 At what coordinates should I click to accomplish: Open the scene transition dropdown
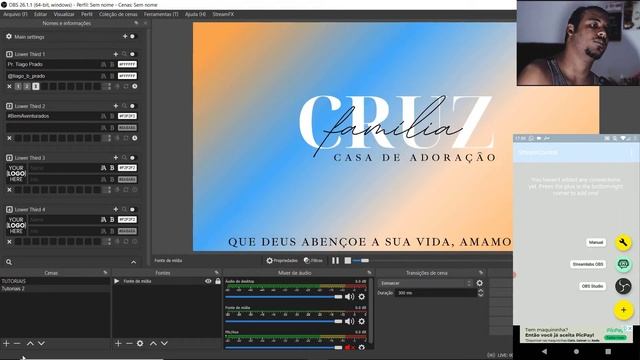click(x=425, y=283)
